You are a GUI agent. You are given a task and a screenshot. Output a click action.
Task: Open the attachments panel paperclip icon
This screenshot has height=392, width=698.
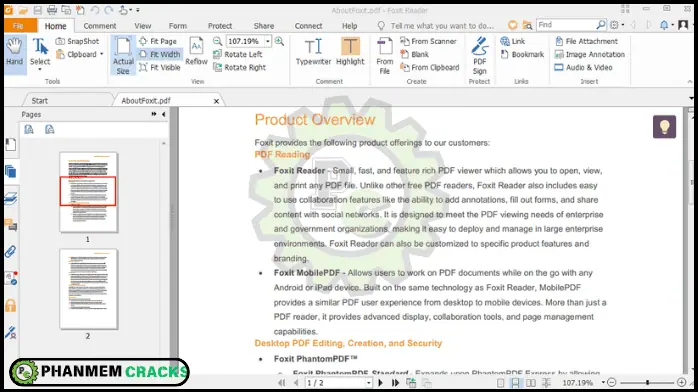(11, 252)
